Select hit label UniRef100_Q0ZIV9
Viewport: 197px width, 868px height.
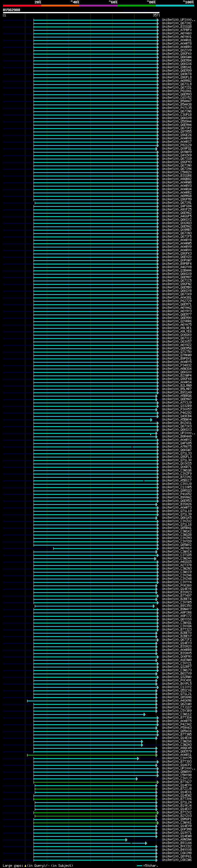[177, 50]
